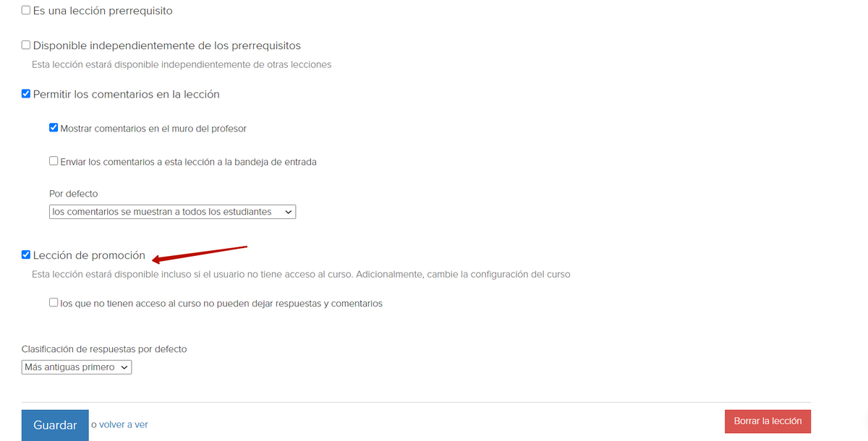This screenshot has height=441, width=868.
Task: Click the 'Es una lección prerrequisito' label text
Action: [x=103, y=11]
